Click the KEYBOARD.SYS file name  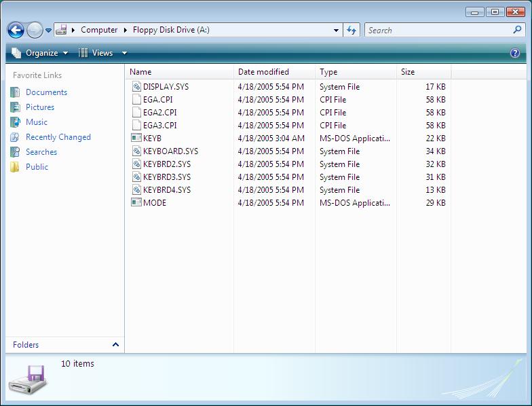pos(171,151)
